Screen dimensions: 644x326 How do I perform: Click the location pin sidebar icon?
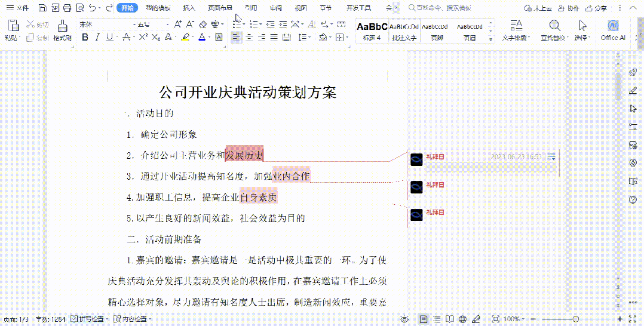pyautogui.click(x=633, y=163)
